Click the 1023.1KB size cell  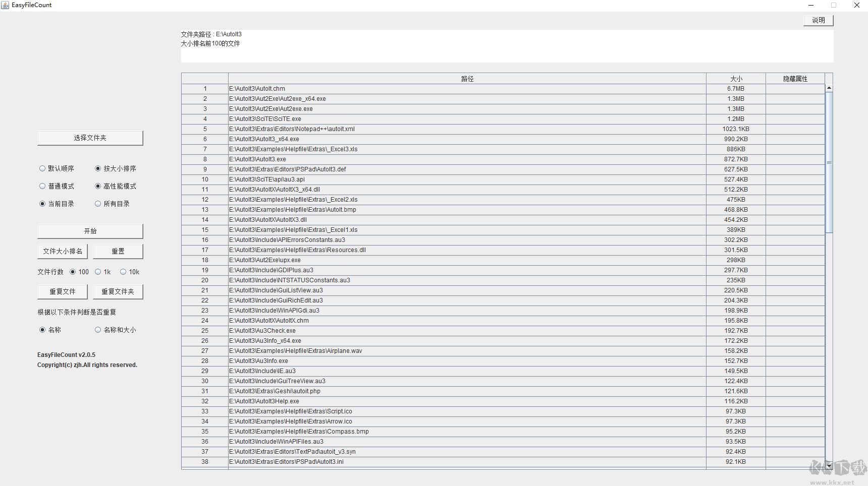pos(736,129)
